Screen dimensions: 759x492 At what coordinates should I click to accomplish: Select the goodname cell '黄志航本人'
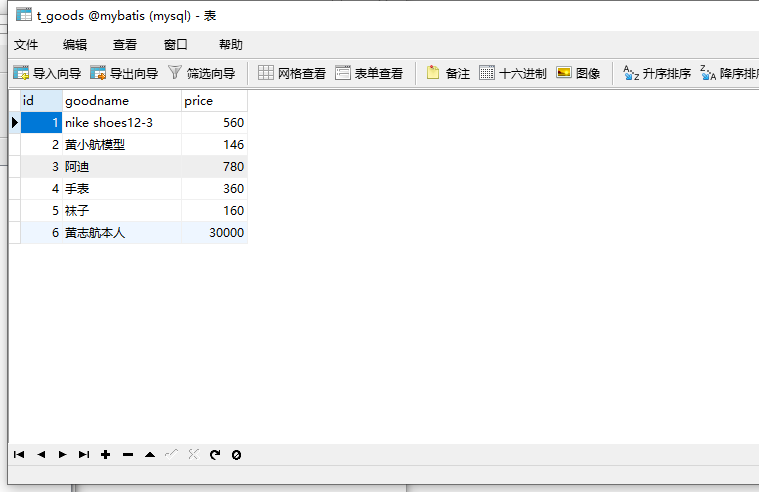coord(122,232)
